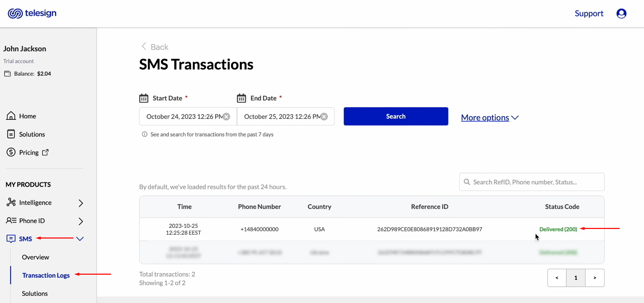644x303 pixels.
Task: Click reference ID 262D989CE0E80868919128D732A0BB97
Action: 430,229
